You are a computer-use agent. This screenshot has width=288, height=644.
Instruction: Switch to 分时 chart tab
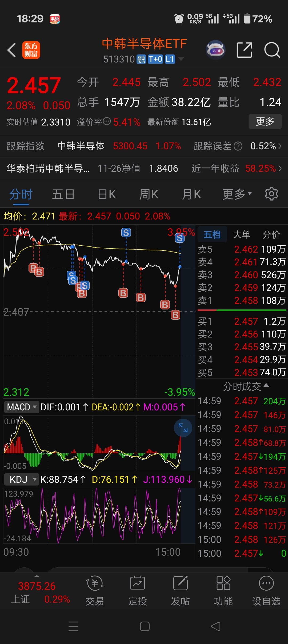pos(21,194)
